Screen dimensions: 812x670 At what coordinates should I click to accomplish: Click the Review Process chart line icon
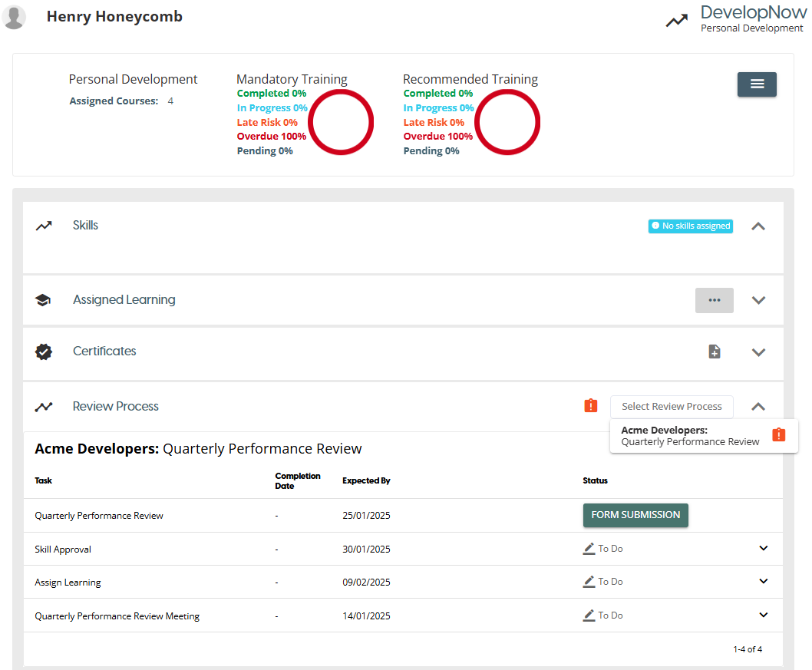click(44, 407)
